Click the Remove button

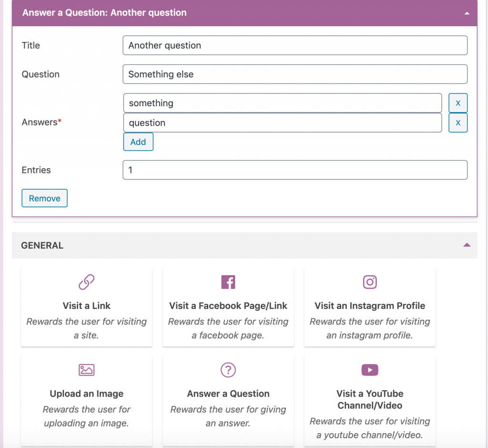44,198
